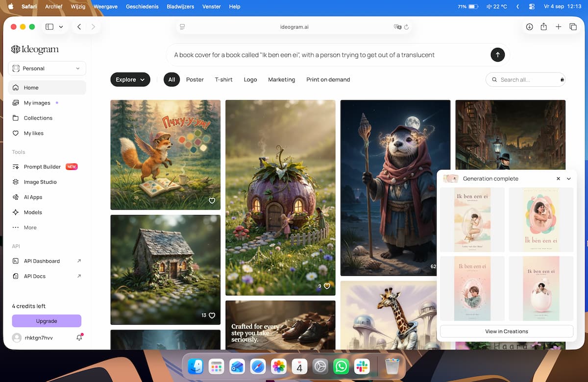
Task: Click Safari share icon
Action: 543,27
